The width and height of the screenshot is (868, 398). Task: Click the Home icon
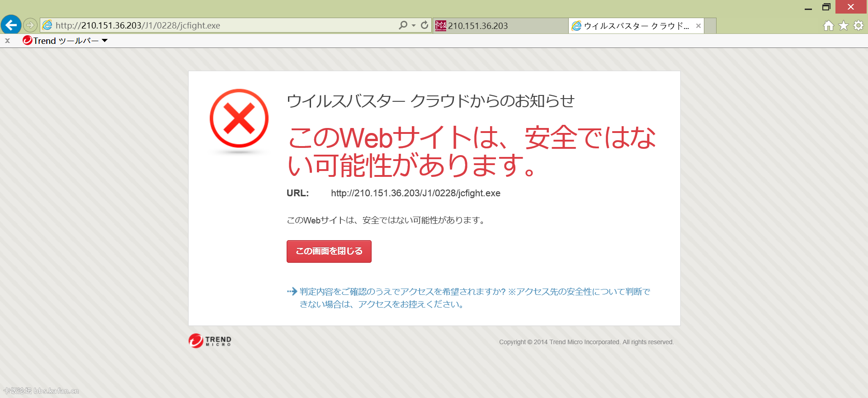(829, 26)
